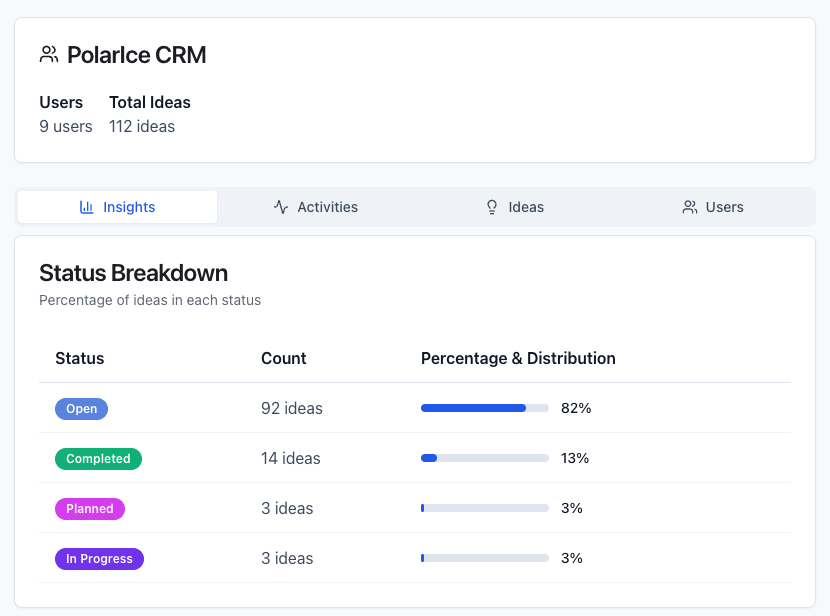Click the pulse icon on Activities tab
830x616 pixels.
coord(281,207)
